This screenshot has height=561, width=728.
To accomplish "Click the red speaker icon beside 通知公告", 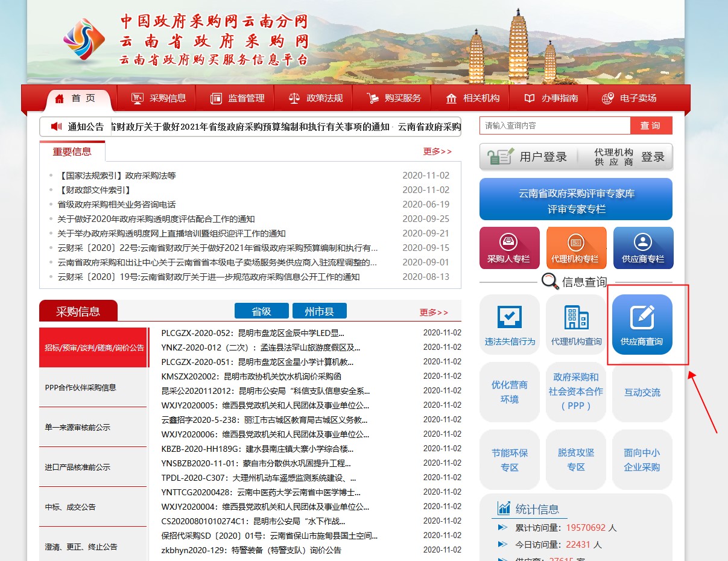I will [x=57, y=127].
